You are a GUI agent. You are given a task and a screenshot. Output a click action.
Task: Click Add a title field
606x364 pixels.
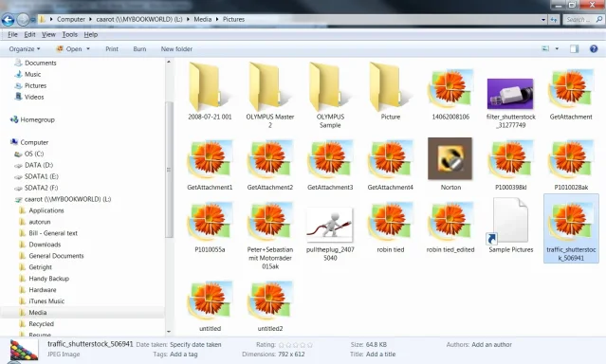[380, 354]
